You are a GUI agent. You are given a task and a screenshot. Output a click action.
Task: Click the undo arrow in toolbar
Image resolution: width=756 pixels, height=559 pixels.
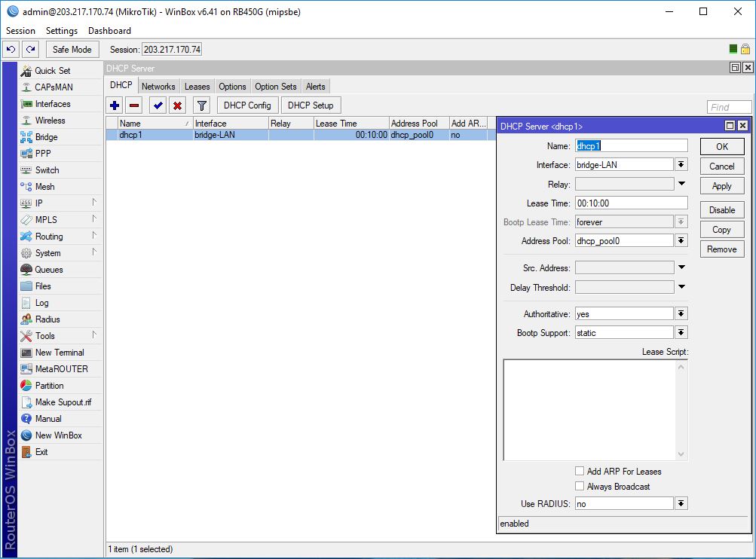[11, 49]
